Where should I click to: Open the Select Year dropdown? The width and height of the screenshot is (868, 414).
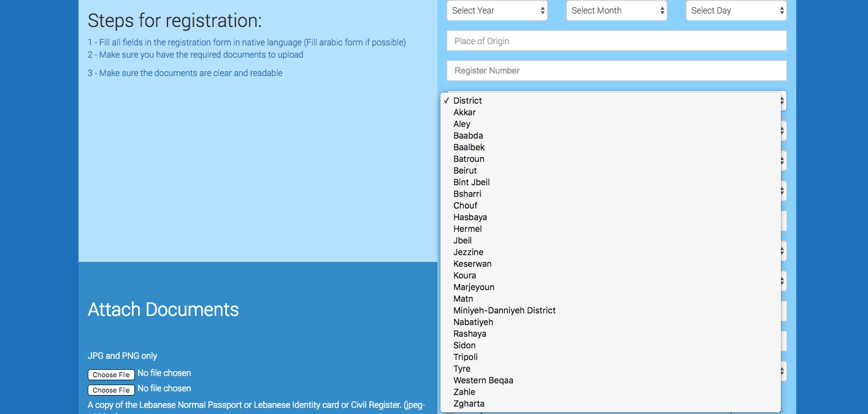497,10
